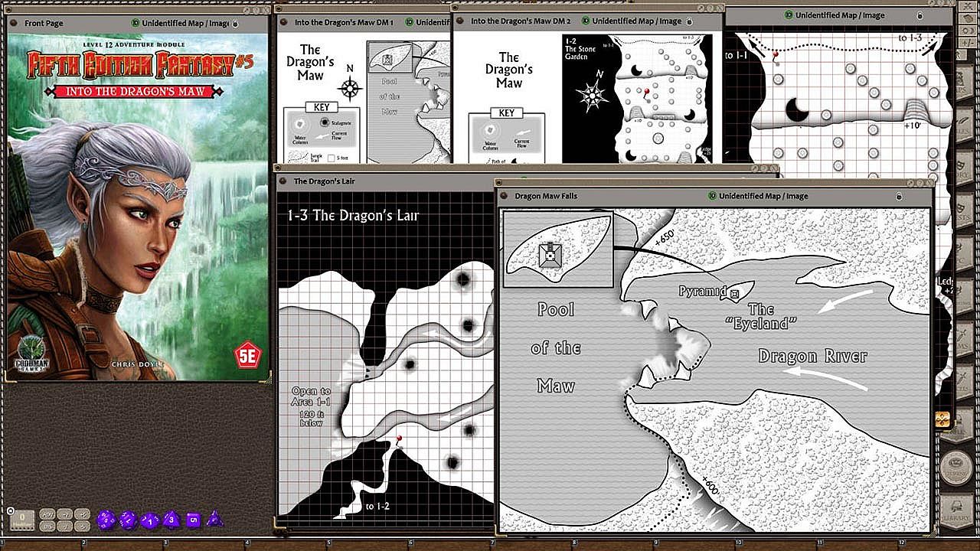Click the 'Pool of the Maw' label in Dragon Maw Falls
The width and height of the screenshot is (980, 551).
pos(556,348)
